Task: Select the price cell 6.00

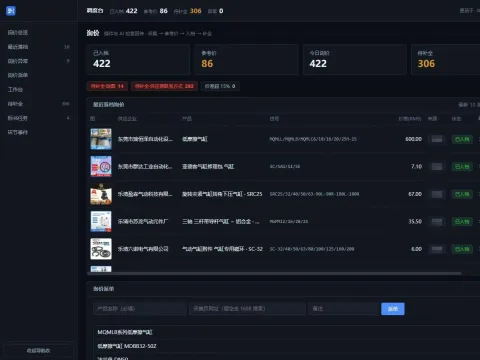Action: [416, 249]
